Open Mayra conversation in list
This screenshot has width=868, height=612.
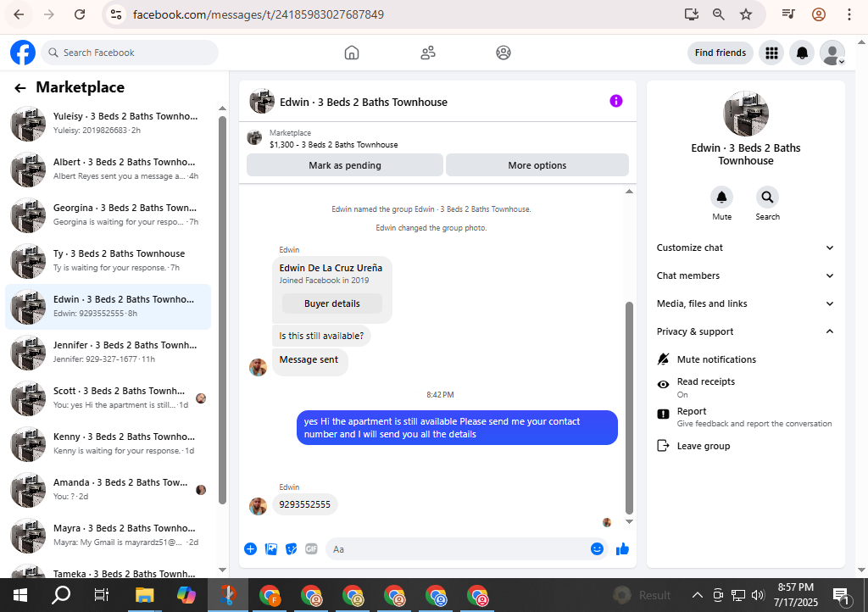(108, 536)
